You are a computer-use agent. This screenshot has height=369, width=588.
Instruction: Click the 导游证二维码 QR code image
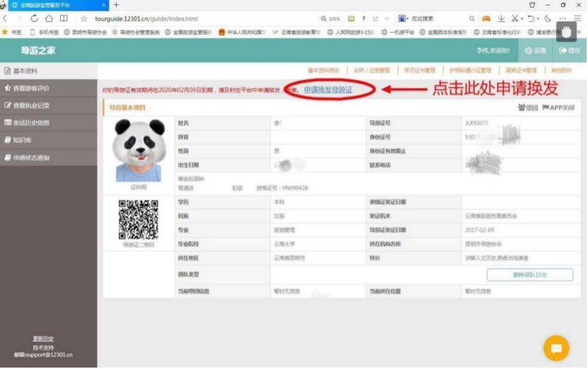point(139,219)
